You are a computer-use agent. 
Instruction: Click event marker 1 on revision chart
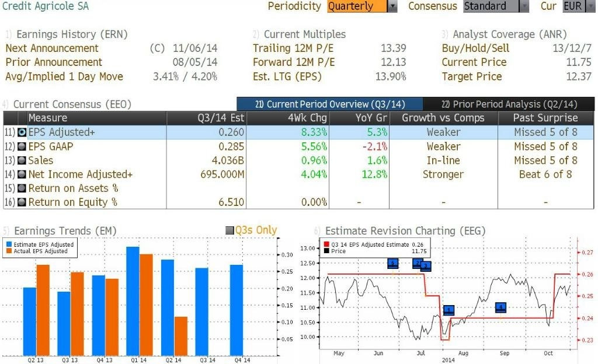(449, 310)
